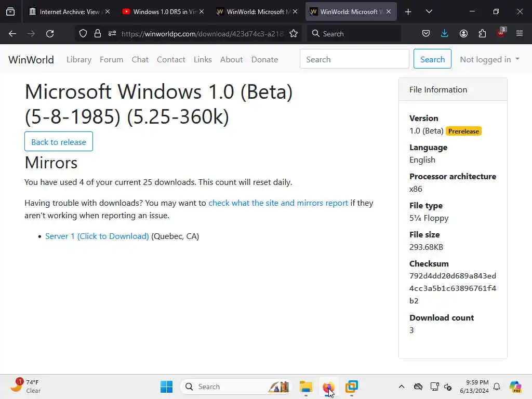Focus the WinWorld site search field
532x399 pixels.
click(x=354, y=59)
